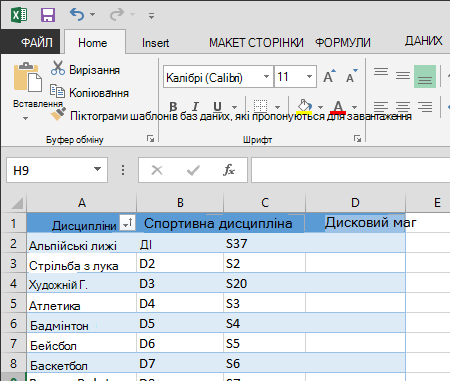This screenshot has width=450, height=381.
Task: Apply cell borders with borders icon
Action: 260,106
